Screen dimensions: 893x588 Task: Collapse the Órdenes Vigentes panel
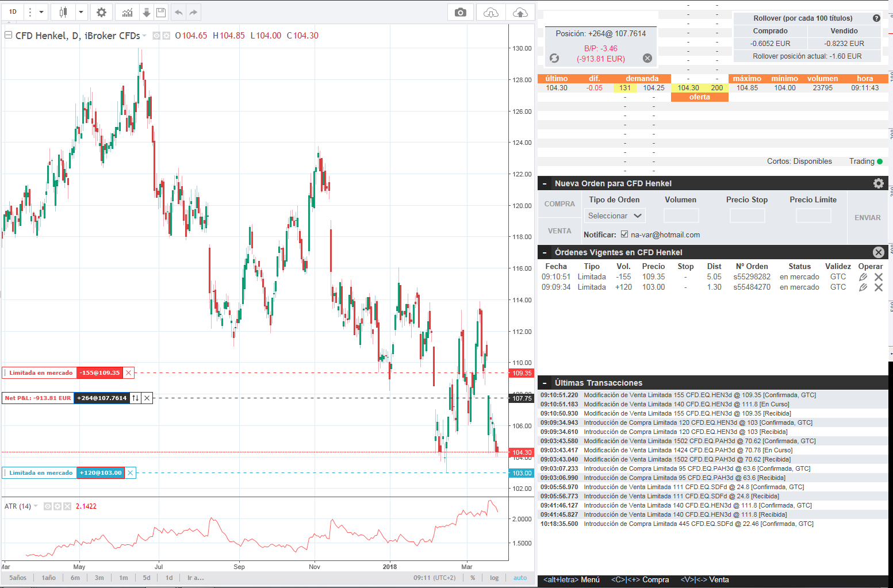pyautogui.click(x=545, y=253)
